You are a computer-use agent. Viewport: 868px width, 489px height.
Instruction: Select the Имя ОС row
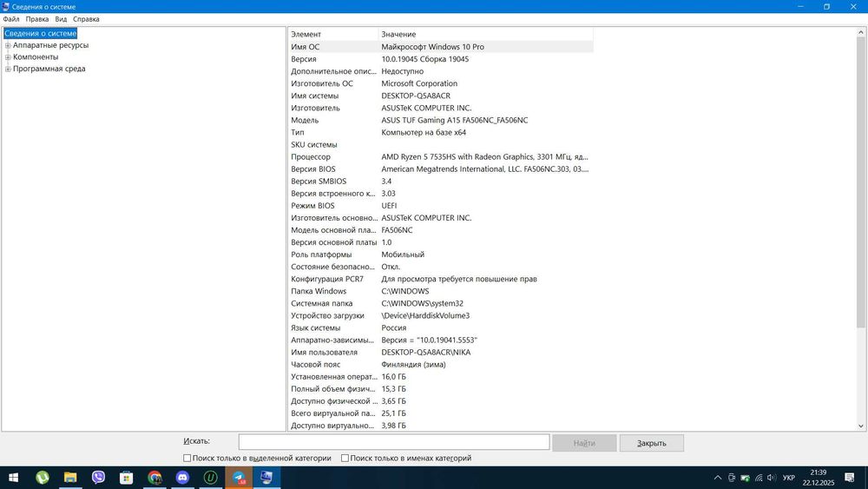[441, 47]
